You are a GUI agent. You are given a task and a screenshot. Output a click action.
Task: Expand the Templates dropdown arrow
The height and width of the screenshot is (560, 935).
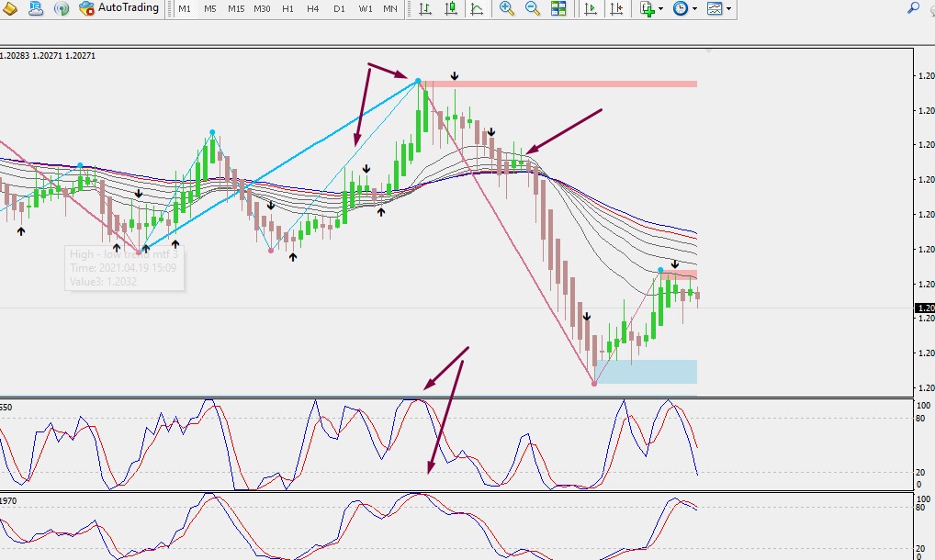[x=728, y=9]
